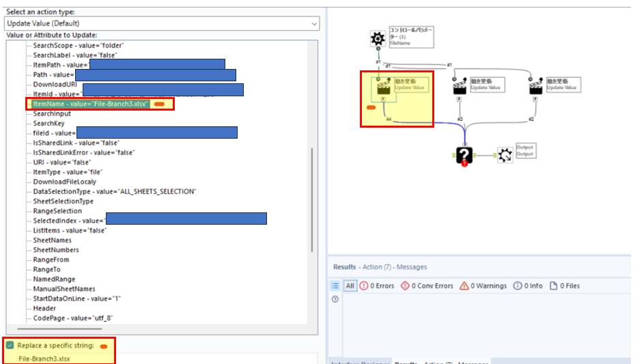Select IsSharedLinkError - value="false" row
Image resolution: width=633 pixels, height=364 pixels.
(83, 152)
